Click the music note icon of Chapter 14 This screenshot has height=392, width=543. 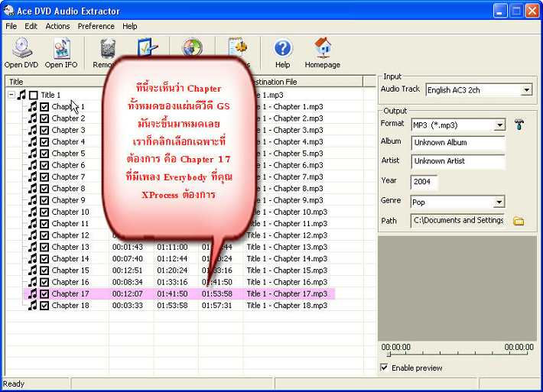(x=33, y=258)
